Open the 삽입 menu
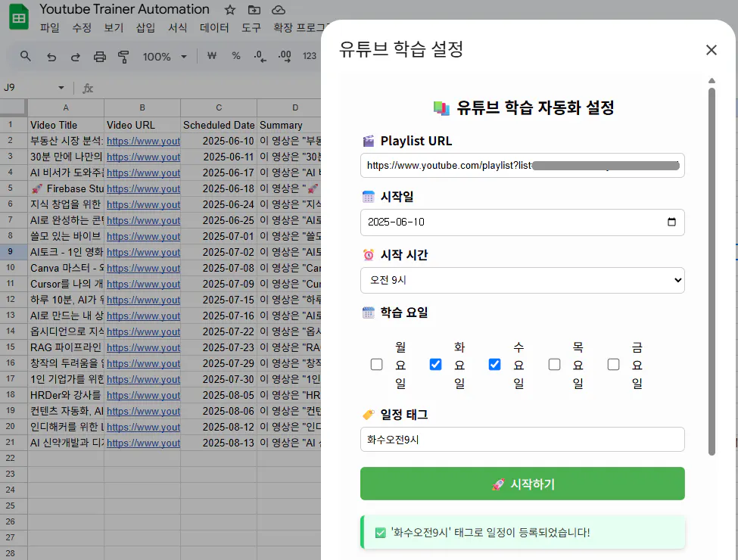Screen dimensions: 738x560 (x=145, y=28)
